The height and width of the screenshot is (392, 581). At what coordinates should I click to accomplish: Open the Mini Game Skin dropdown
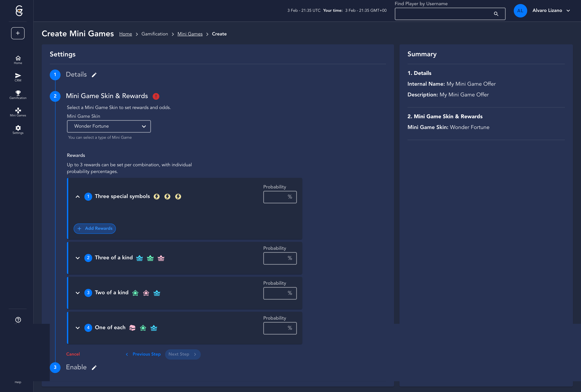click(109, 126)
